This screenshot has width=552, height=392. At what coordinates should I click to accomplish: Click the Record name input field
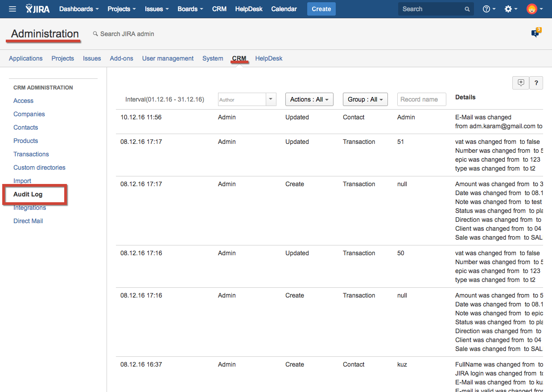tap(421, 99)
